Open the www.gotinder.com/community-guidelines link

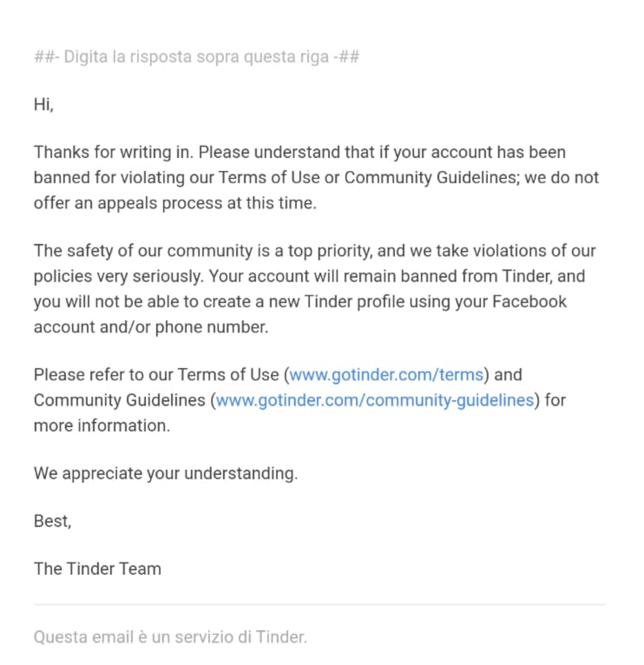click(375, 400)
